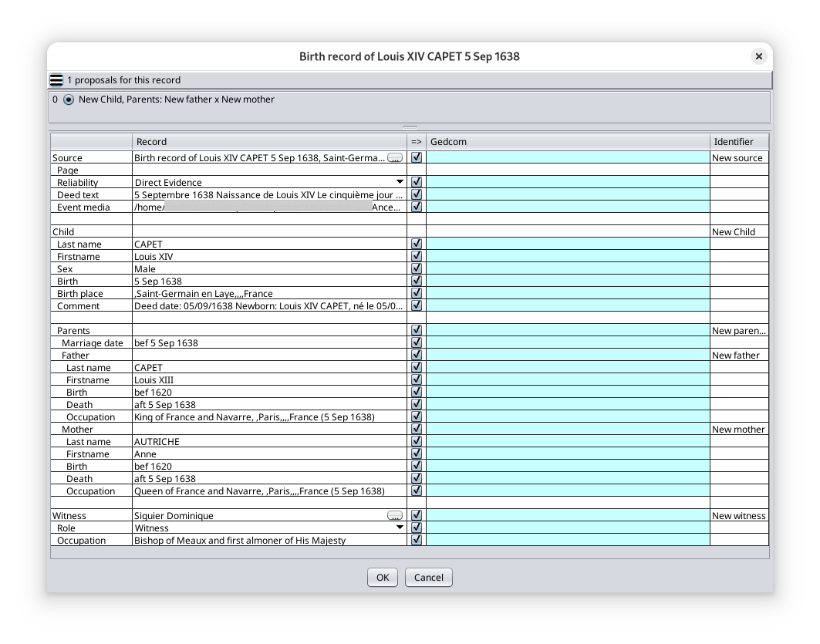Toggle the AUTRICHE last name checkbox
Screen dimensions: 820x644
417,441
